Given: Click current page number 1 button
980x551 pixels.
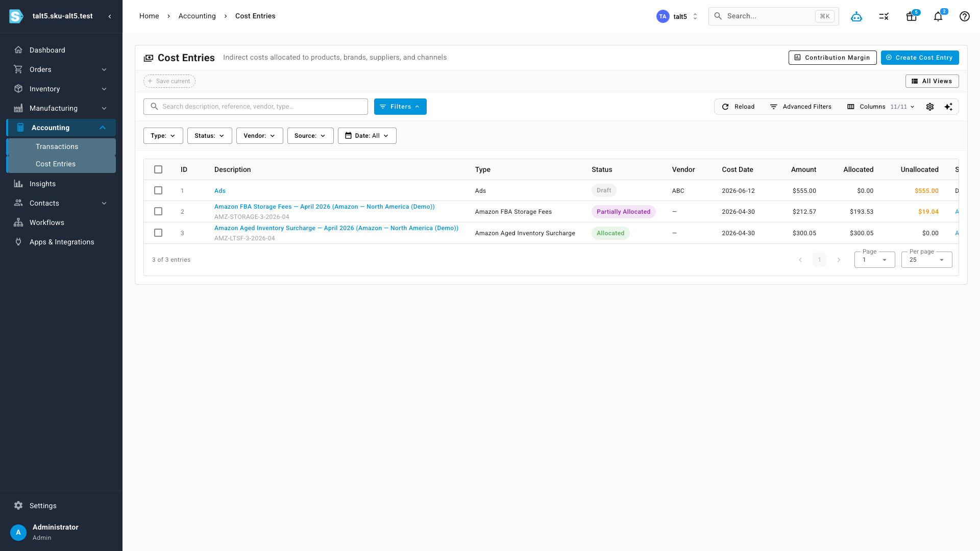Looking at the screenshot, I should [x=820, y=260].
